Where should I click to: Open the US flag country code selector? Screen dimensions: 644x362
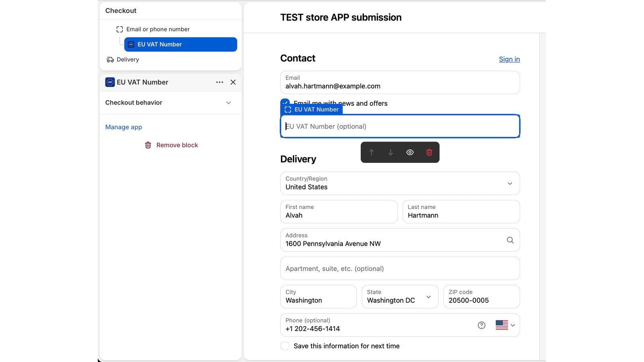coord(505,325)
